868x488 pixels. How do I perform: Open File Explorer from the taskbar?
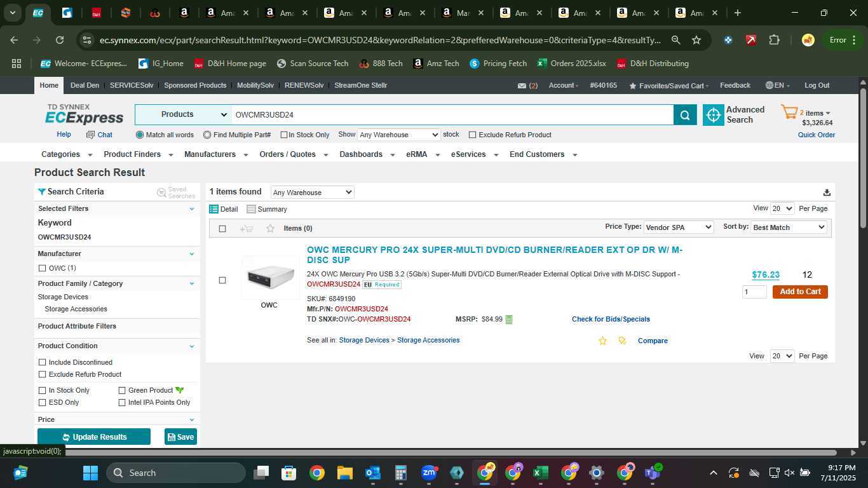[344, 473]
